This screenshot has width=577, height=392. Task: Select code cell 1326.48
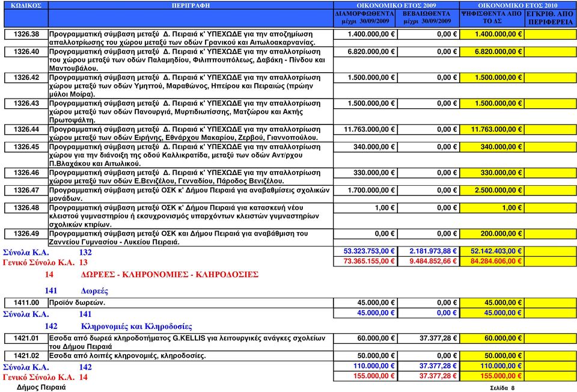[x=26, y=207]
